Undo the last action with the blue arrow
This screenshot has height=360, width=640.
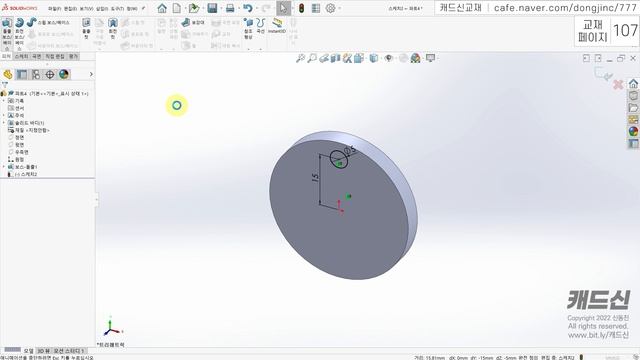click(247, 8)
